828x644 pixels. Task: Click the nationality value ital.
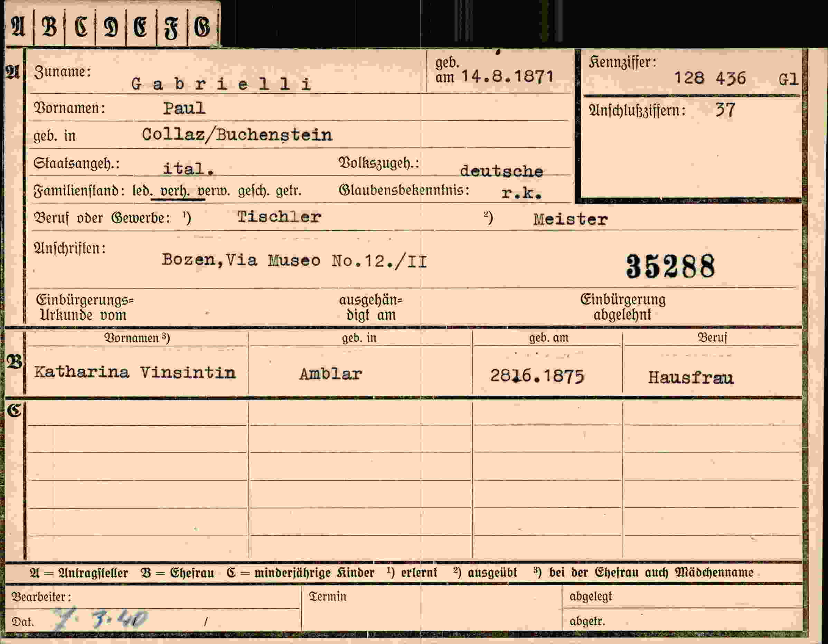[188, 169]
